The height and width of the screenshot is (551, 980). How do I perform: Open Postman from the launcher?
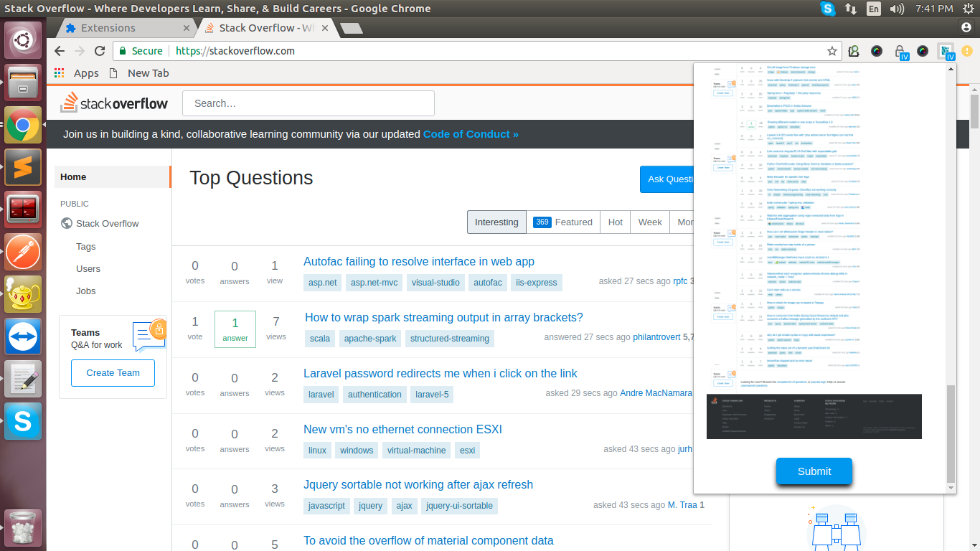pos(23,252)
